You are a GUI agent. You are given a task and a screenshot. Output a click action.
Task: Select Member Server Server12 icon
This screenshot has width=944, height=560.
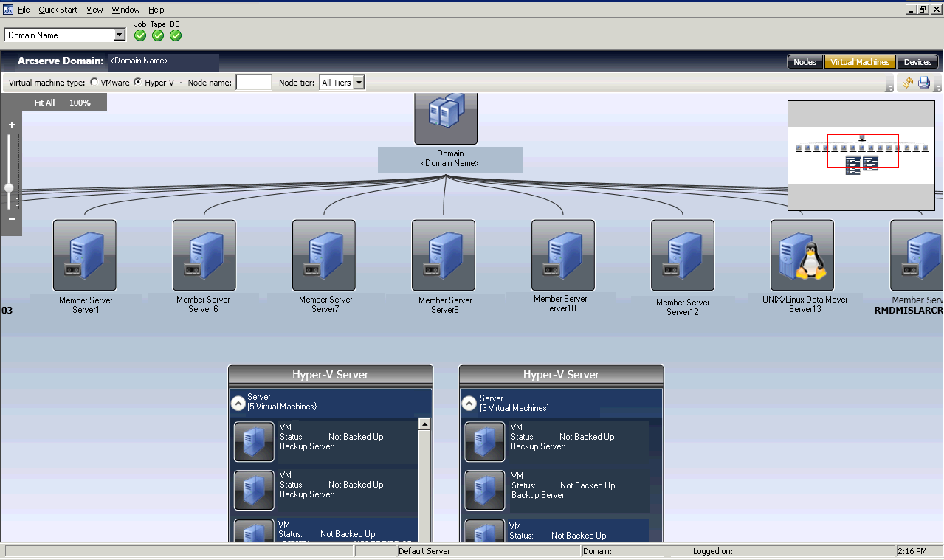click(683, 255)
